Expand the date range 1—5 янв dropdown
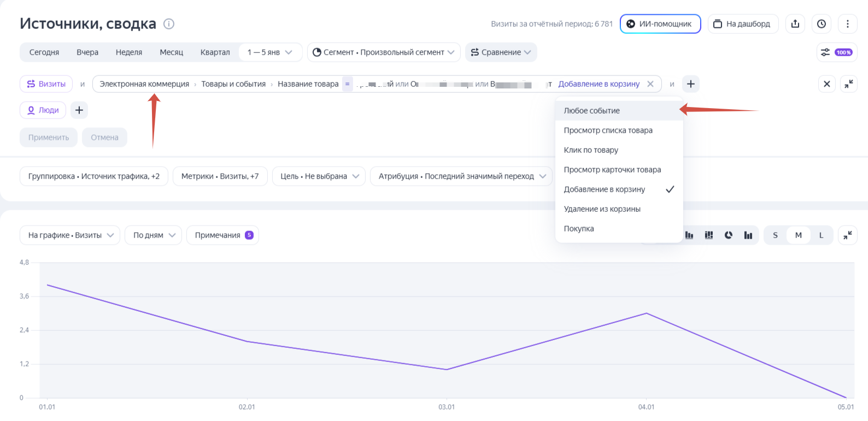 pyautogui.click(x=270, y=52)
